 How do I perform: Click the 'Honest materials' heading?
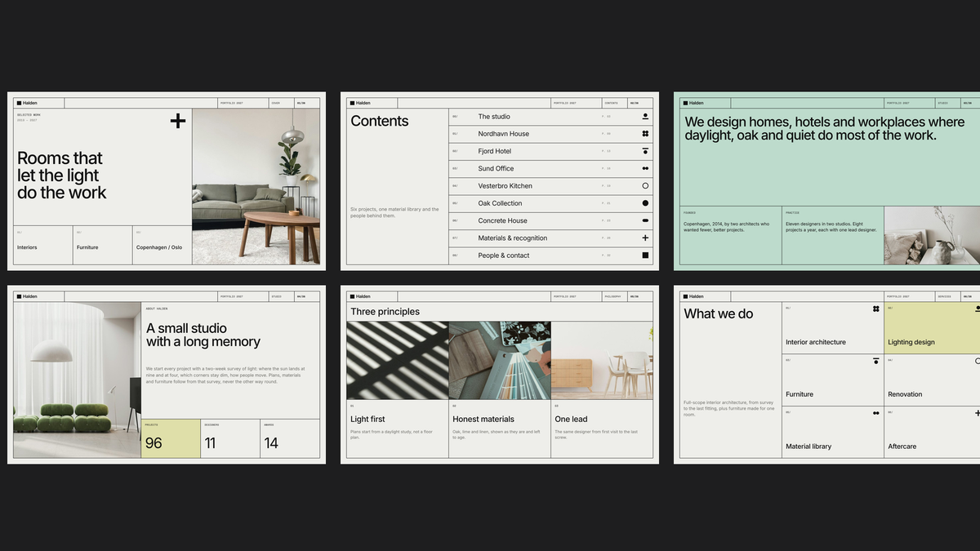tap(483, 420)
